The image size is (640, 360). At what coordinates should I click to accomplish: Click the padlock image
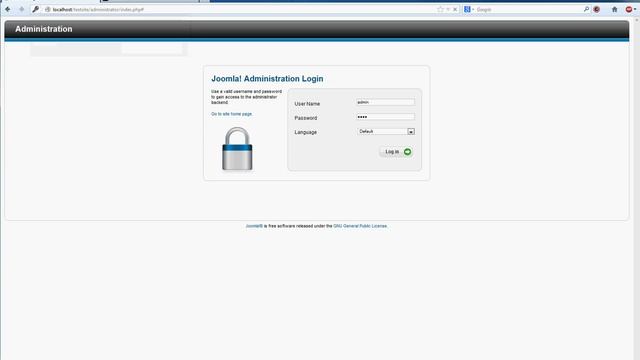tap(237, 149)
